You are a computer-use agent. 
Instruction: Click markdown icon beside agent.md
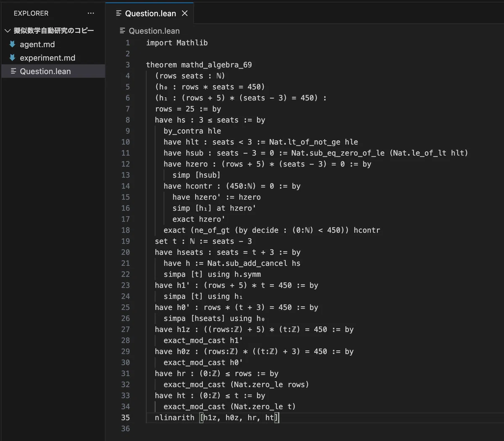[x=12, y=44]
